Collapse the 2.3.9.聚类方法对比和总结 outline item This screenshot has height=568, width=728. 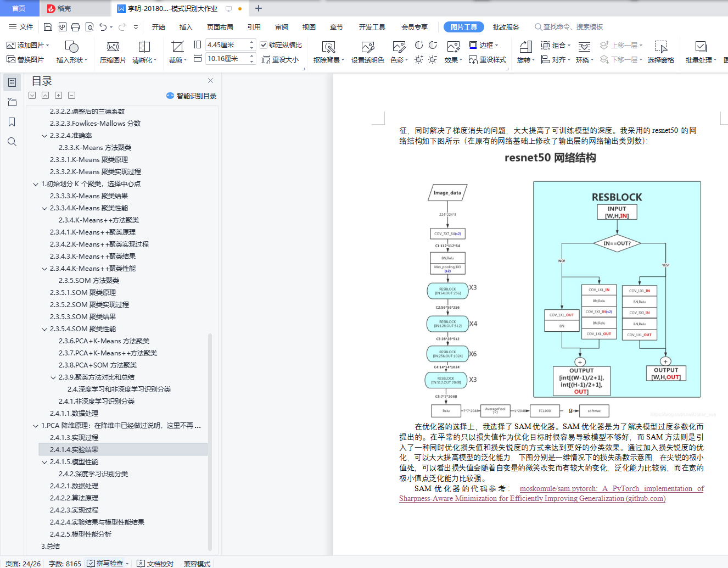(53, 377)
